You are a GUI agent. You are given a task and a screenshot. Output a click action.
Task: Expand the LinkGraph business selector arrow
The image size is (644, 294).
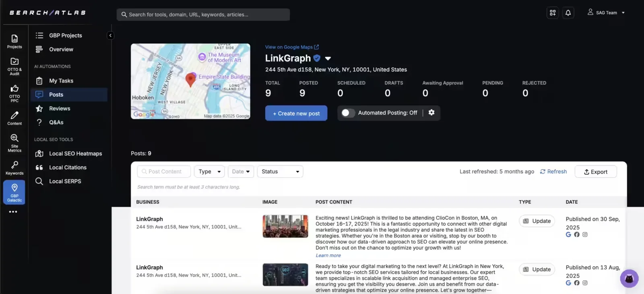(328, 59)
